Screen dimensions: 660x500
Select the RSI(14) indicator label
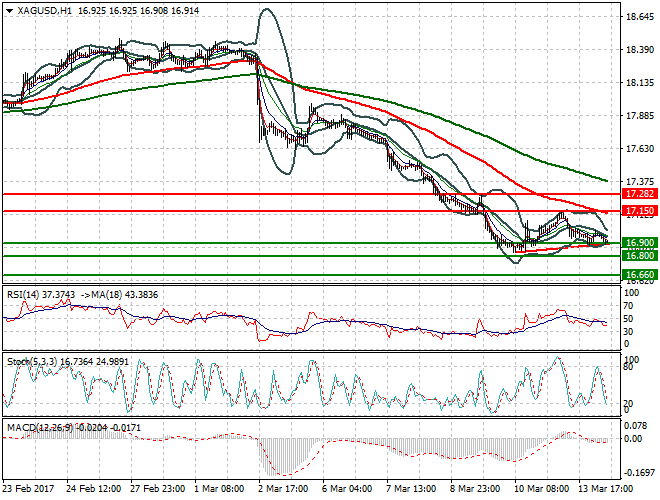point(23,295)
